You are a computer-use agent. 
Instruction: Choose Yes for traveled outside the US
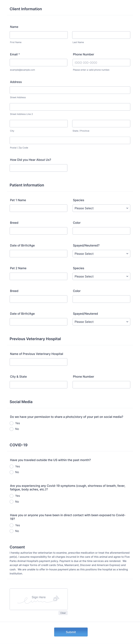(11, 466)
